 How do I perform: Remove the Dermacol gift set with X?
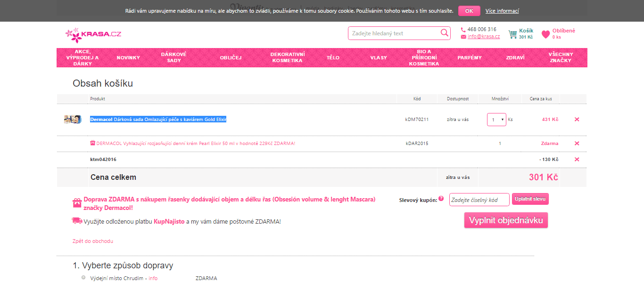[577, 120]
